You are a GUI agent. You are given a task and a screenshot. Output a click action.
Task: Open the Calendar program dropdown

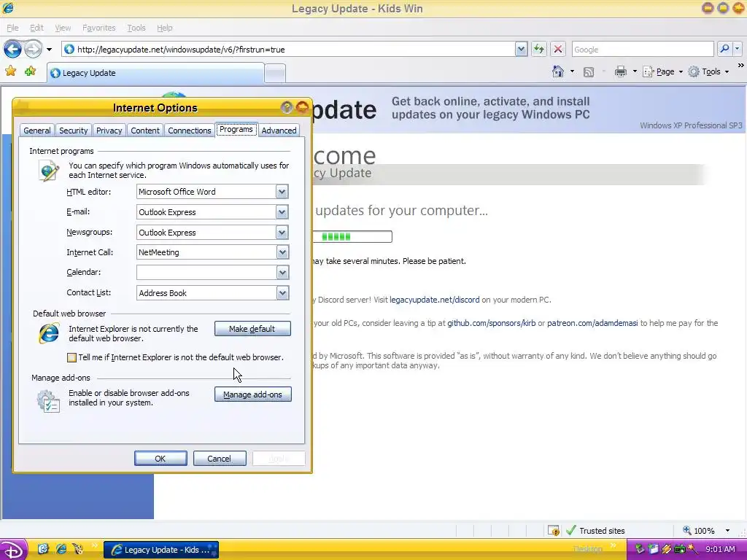(x=282, y=273)
